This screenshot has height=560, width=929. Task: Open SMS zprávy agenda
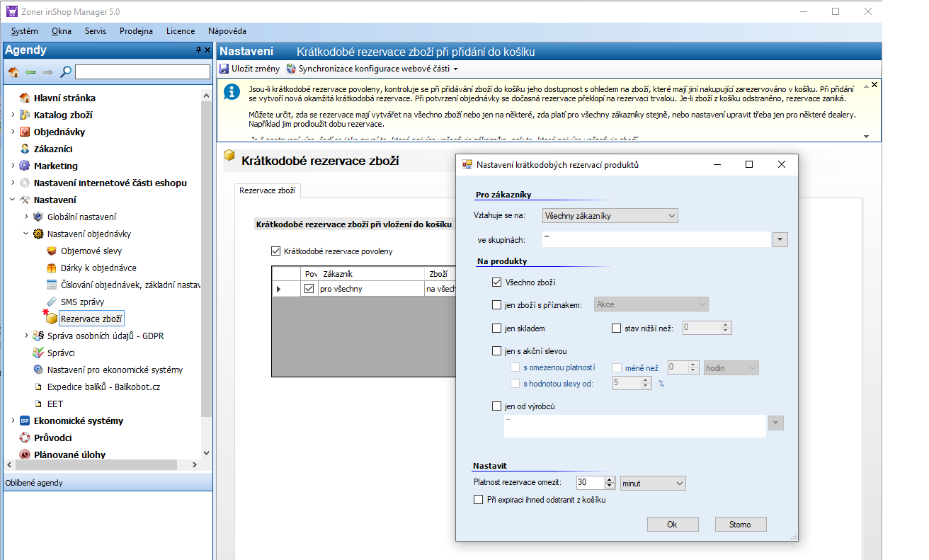point(82,302)
